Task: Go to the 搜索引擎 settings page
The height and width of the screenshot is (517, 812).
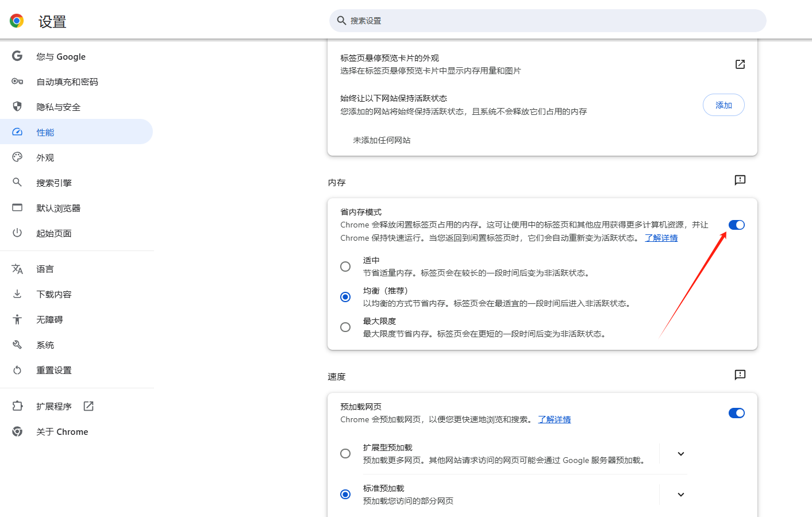Action: coord(76,183)
